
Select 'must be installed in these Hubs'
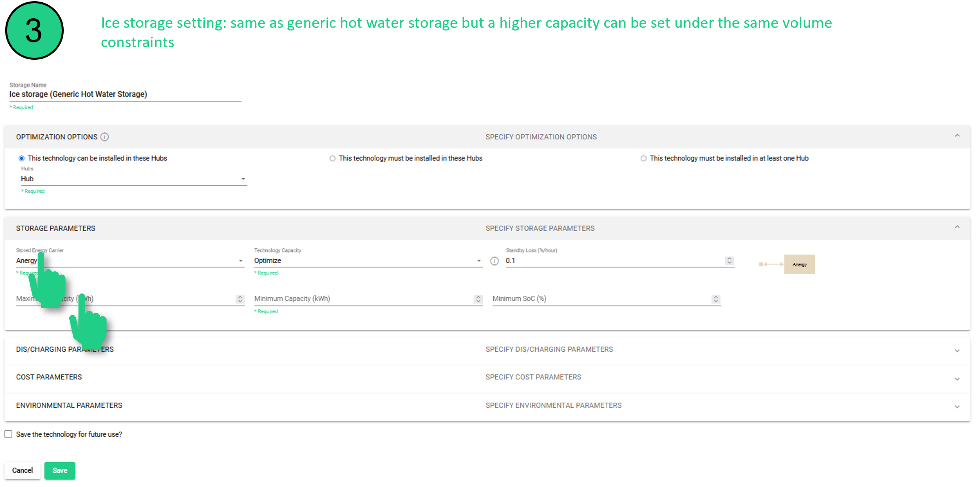pyautogui.click(x=333, y=158)
